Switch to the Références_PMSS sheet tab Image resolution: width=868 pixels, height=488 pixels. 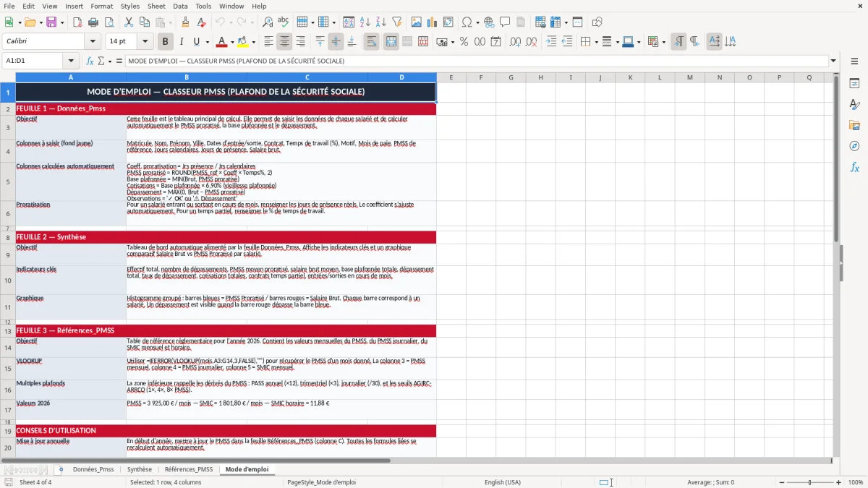[188, 469]
